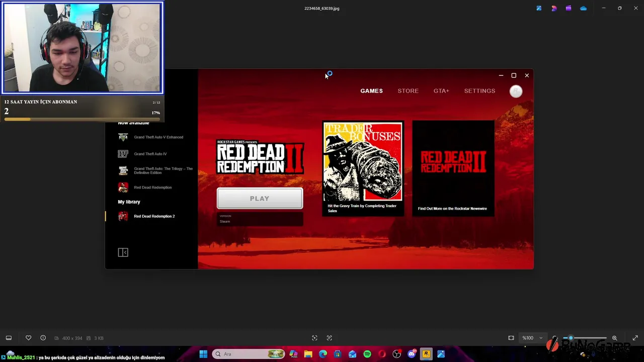Select Red Dead Redemption in Now available
The height and width of the screenshot is (362, 644).
click(152, 188)
